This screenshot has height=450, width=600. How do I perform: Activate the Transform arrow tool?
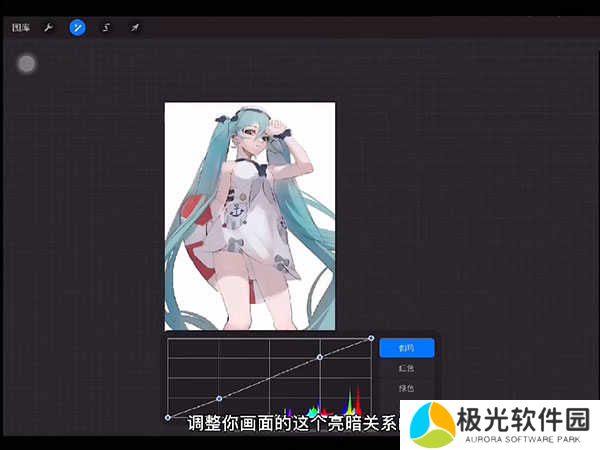[x=134, y=28]
